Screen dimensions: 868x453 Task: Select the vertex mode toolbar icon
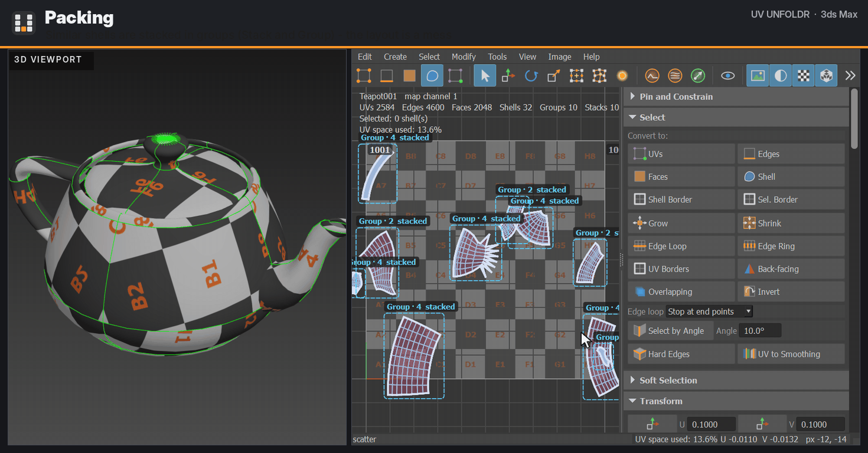tap(364, 75)
